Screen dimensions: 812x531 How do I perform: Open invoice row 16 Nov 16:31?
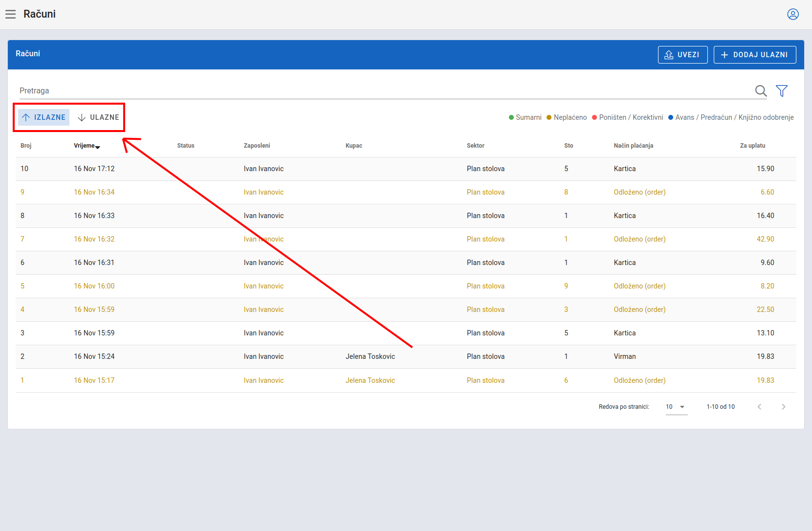[406, 263]
